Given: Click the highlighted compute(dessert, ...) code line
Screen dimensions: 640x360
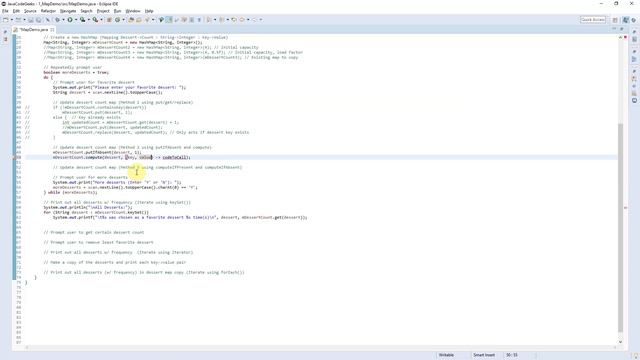Looking at the screenshot, I should pyautogui.click(x=121, y=157).
